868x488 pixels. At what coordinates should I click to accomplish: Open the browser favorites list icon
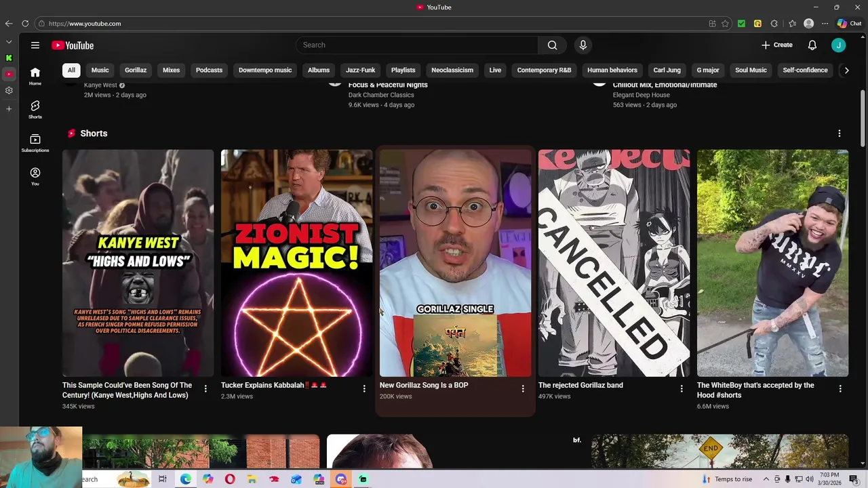point(792,23)
